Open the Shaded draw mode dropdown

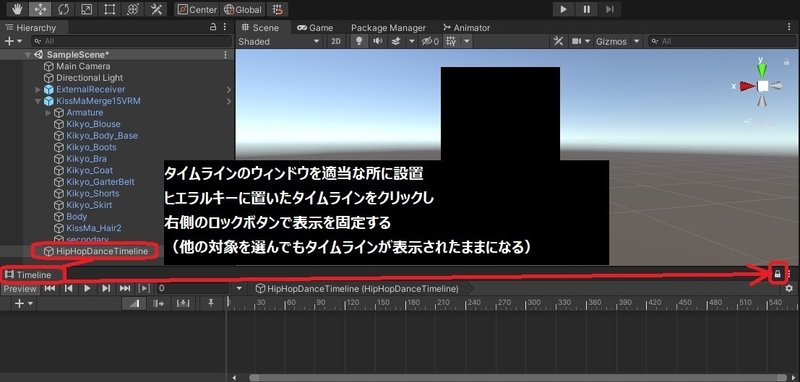coord(279,41)
